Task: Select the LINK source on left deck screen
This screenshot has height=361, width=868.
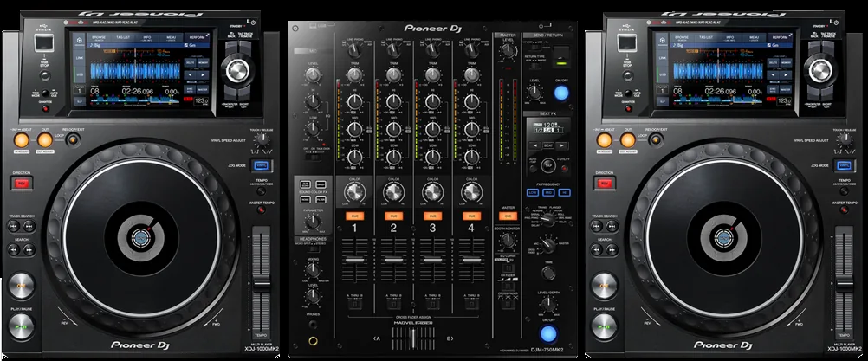Action: coord(79,58)
